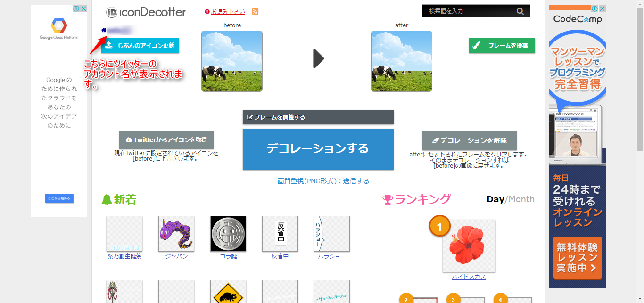Switch ranking to Month

[x=521, y=199]
